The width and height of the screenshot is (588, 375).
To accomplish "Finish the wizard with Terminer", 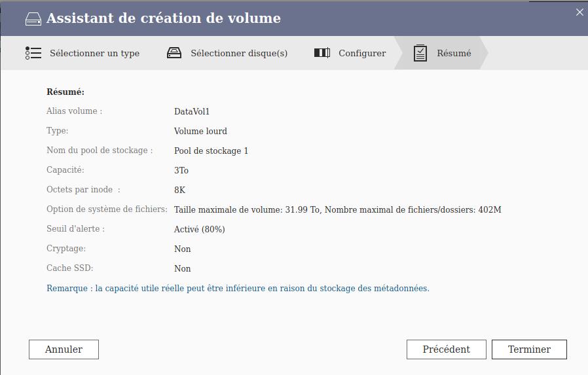I will coord(529,349).
